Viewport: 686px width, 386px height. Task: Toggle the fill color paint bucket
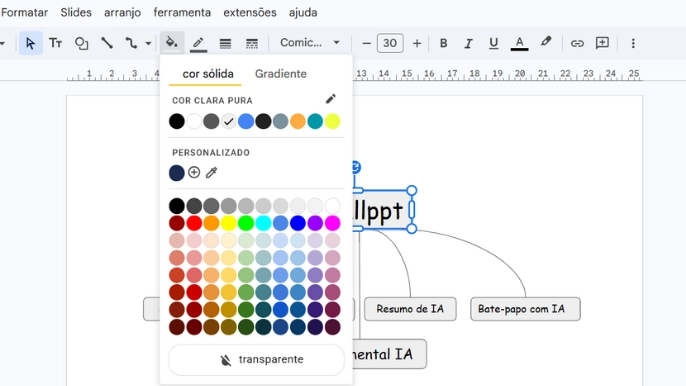pyautogui.click(x=172, y=43)
